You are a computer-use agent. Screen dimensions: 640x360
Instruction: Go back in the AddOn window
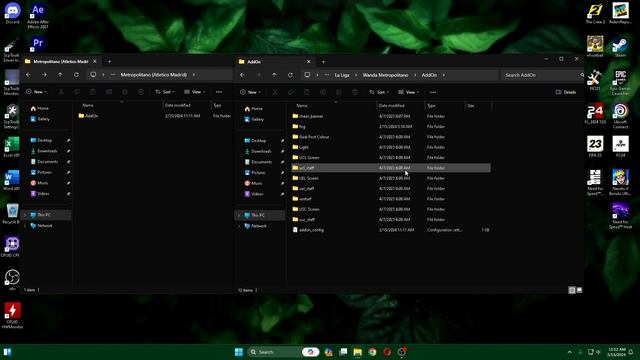[x=242, y=75]
